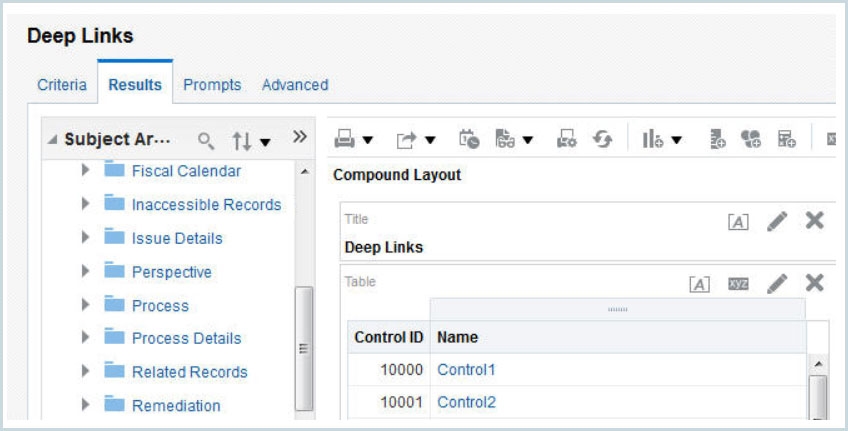Click the refresh results icon
The width and height of the screenshot is (848, 431).
(x=593, y=142)
